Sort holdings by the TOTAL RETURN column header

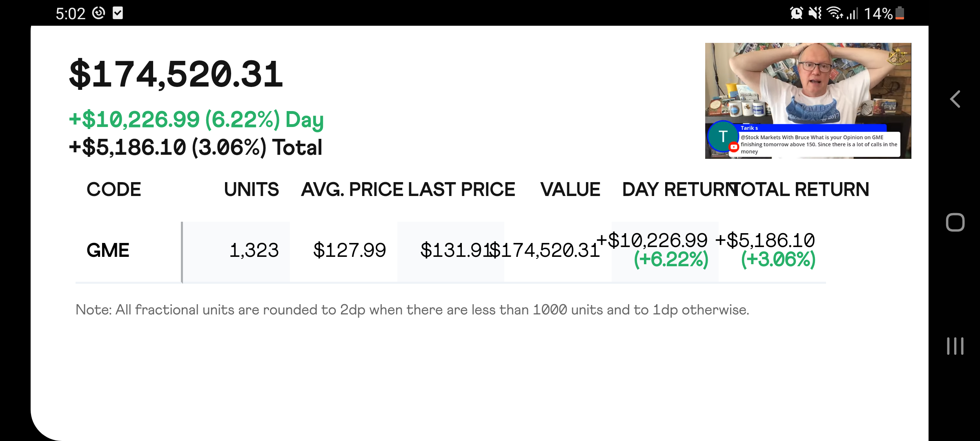coord(800,189)
